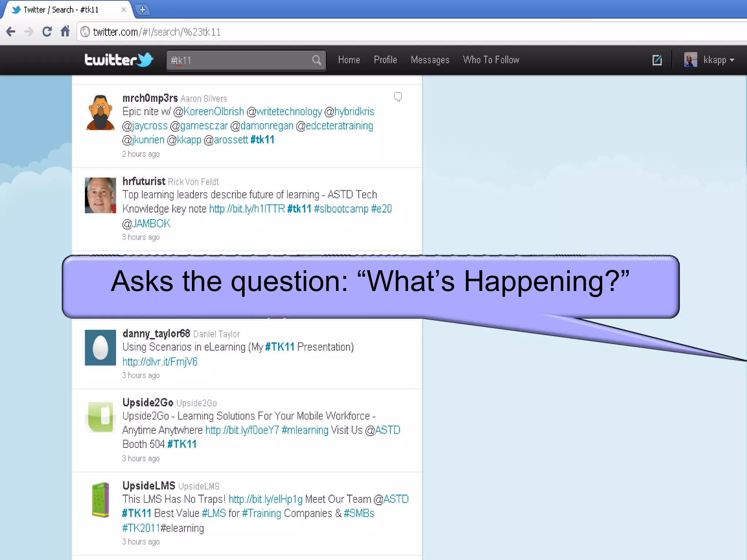Open UpsideLMS avatar icon

click(100, 500)
